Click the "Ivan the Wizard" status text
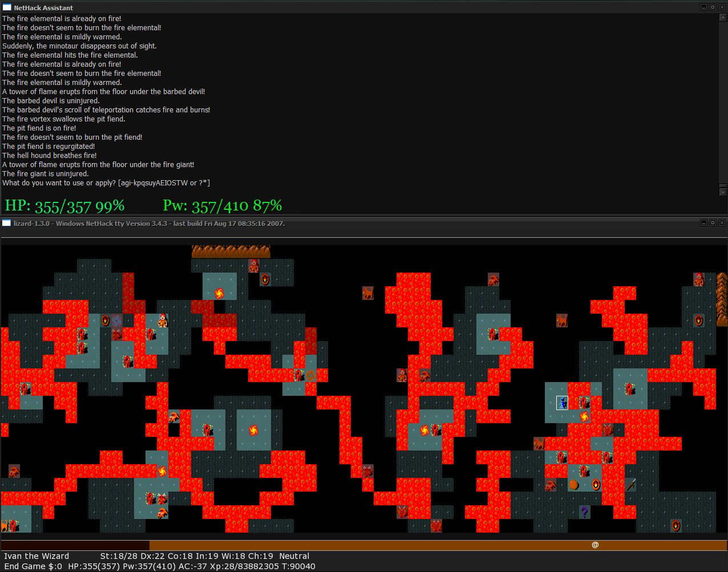728x572 pixels. point(37,556)
